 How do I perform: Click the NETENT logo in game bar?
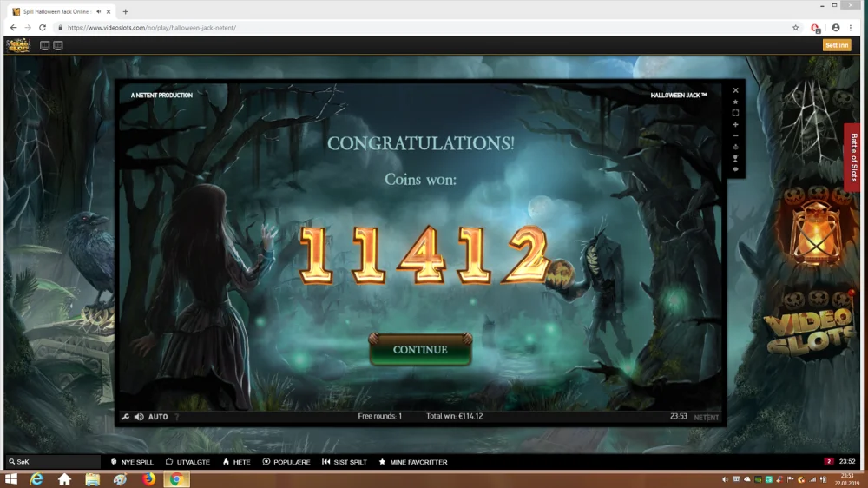pos(707,417)
